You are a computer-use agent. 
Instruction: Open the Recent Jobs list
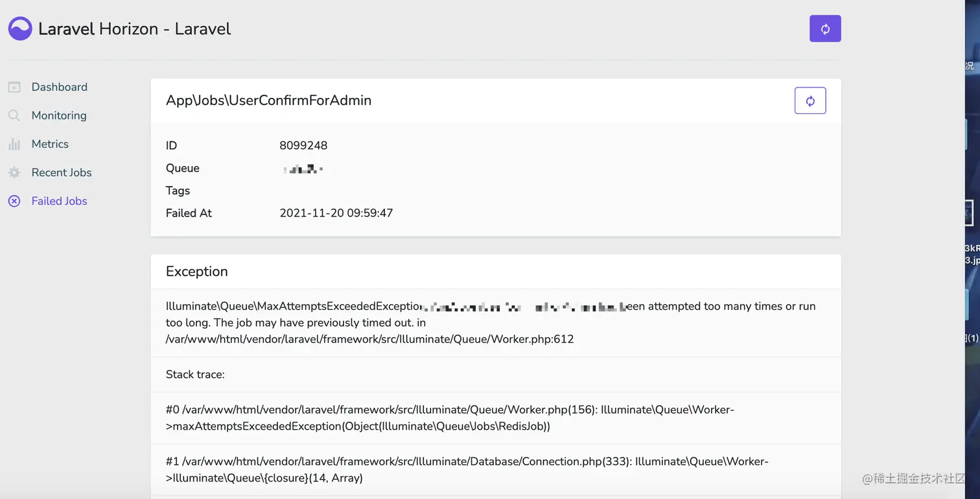point(62,172)
